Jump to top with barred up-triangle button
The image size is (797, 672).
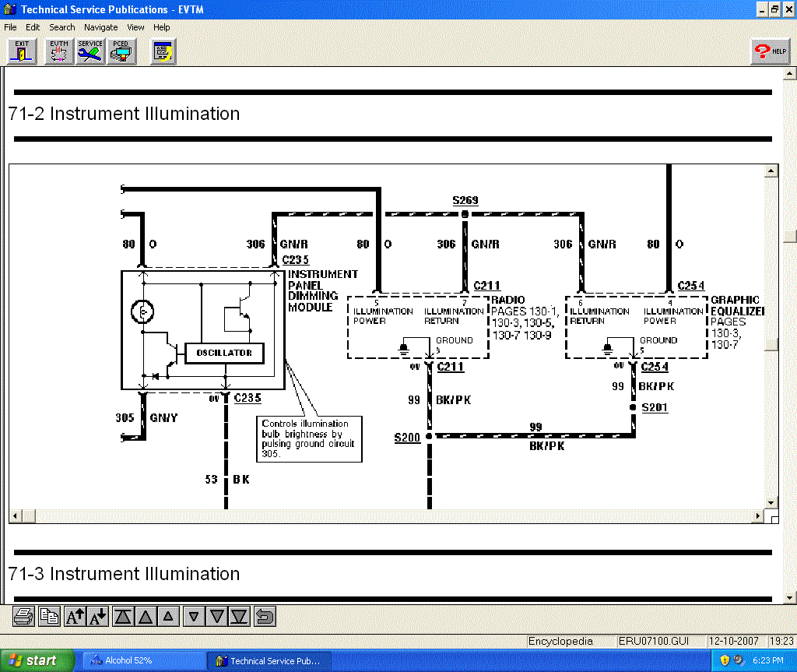point(122,617)
